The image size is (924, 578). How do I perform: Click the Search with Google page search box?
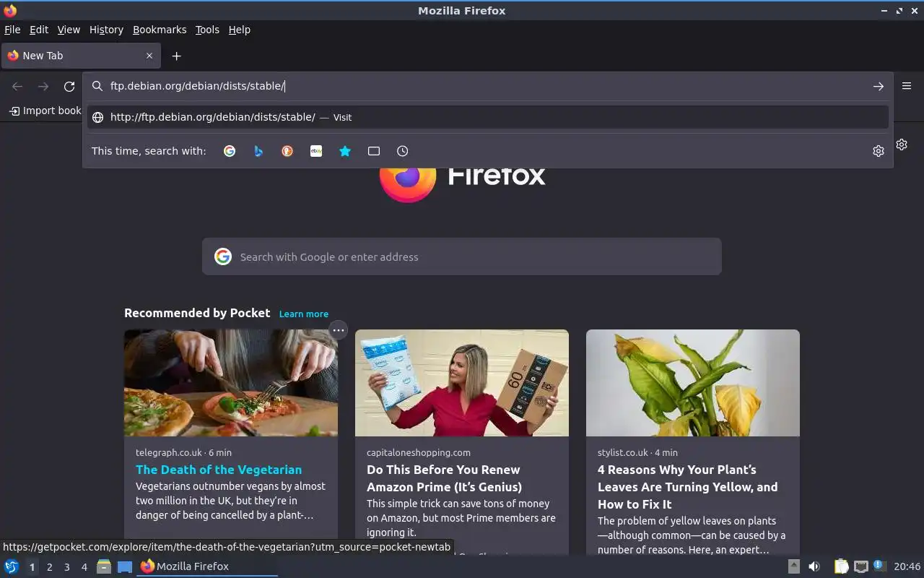(x=462, y=256)
